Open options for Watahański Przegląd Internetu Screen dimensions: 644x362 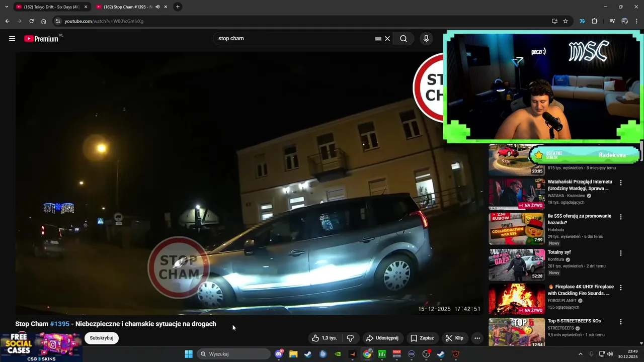pos(621,183)
